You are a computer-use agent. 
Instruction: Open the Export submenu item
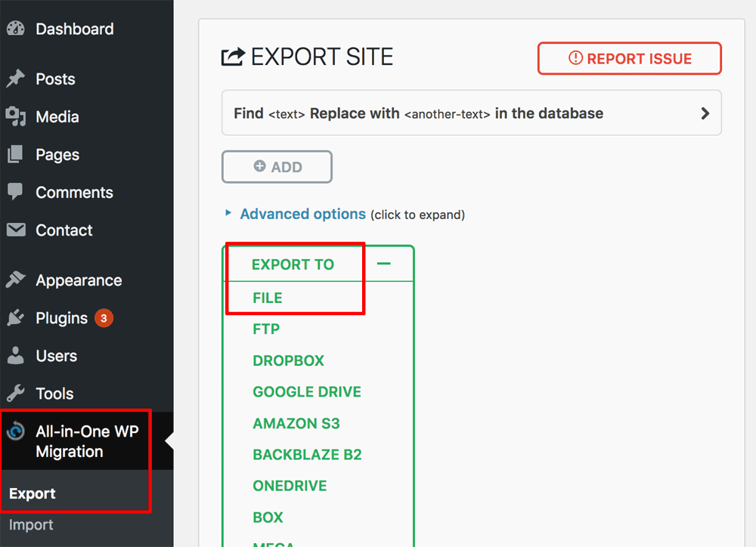click(33, 493)
